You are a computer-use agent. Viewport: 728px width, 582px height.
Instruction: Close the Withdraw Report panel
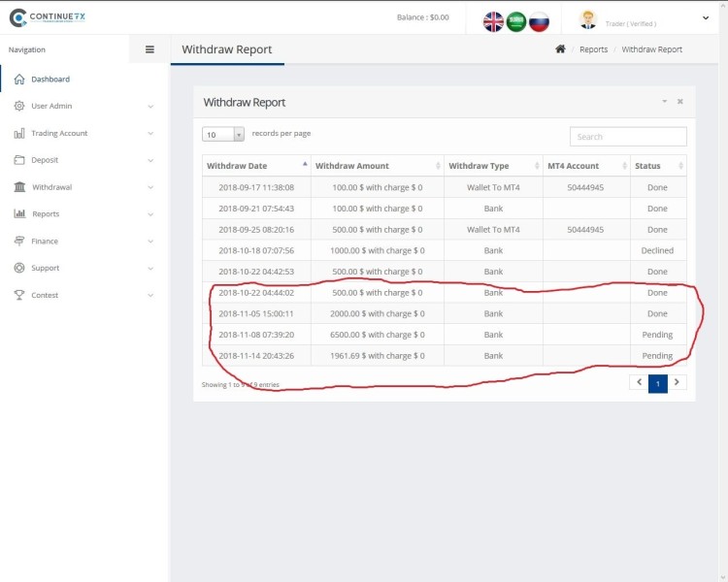pyautogui.click(x=680, y=102)
